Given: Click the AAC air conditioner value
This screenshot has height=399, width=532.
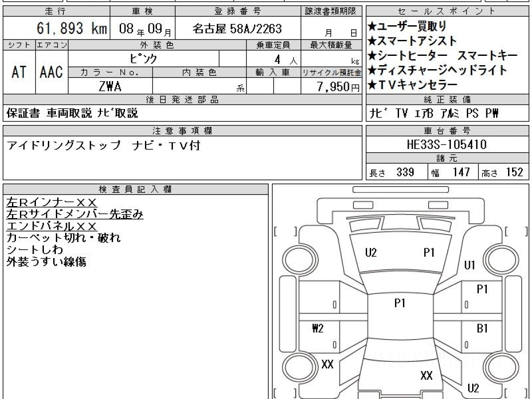Looking at the screenshot, I should [51, 72].
